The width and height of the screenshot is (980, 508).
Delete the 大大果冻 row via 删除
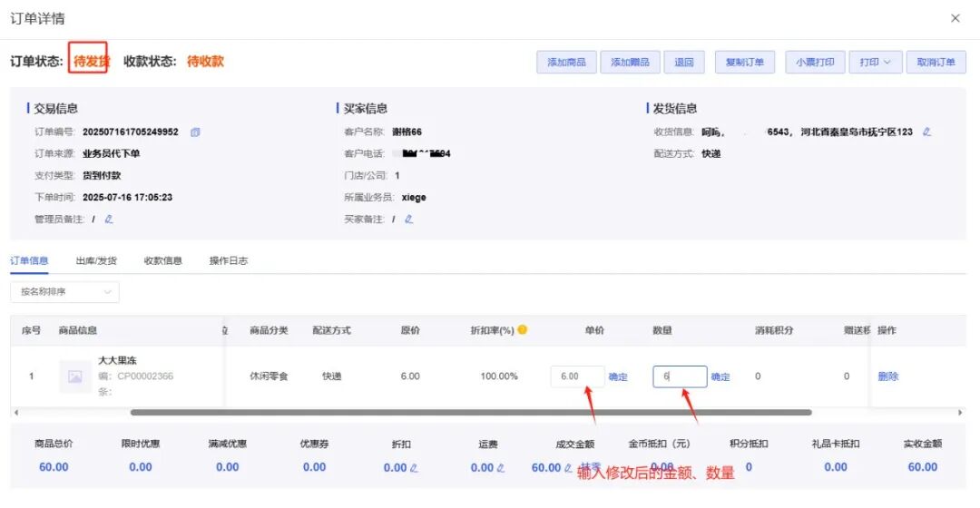click(887, 376)
